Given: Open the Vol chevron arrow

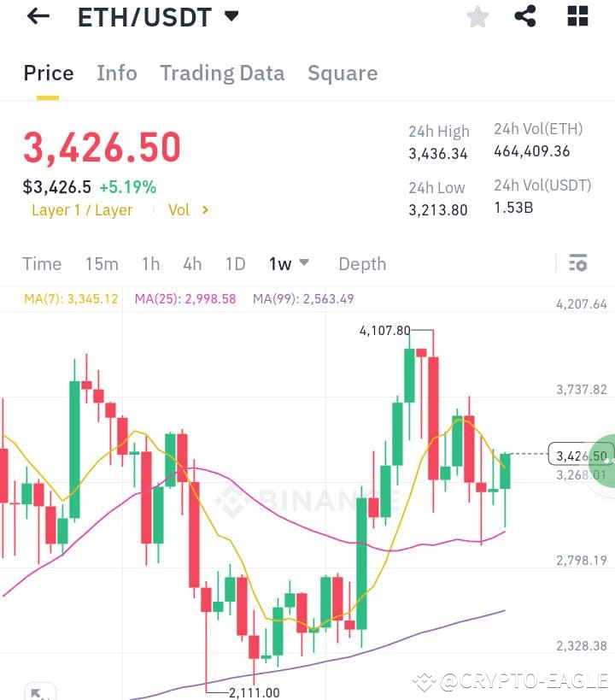Looking at the screenshot, I should tap(205, 209).
